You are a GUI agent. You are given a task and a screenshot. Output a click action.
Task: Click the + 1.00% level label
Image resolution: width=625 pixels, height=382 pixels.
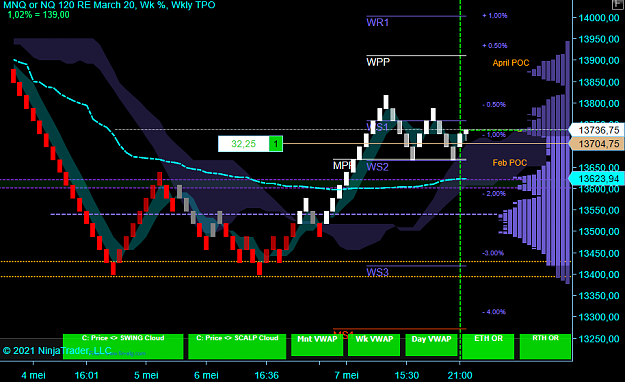pyautogui.click(x=495, y=16)
